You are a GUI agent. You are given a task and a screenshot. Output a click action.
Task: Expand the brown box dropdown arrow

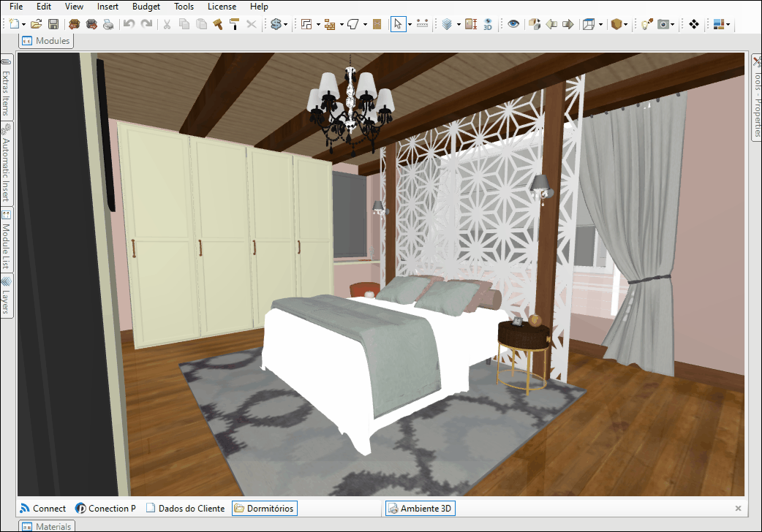coord(625,24)
